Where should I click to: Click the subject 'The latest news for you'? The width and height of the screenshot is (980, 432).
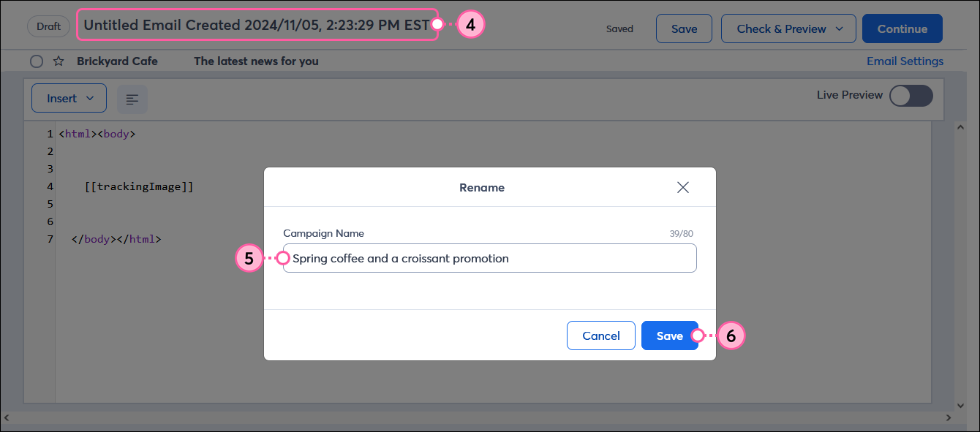click(256, 61)
